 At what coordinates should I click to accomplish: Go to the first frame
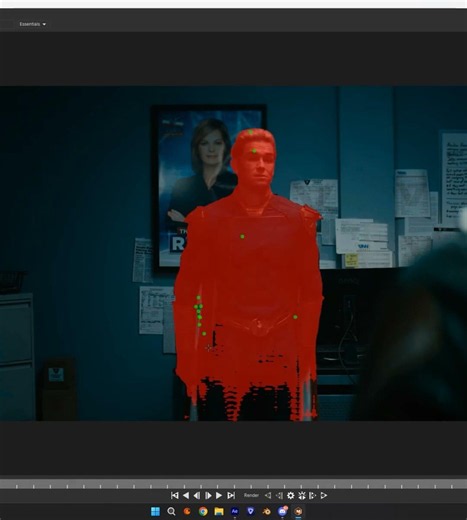(x=174, y=496)
